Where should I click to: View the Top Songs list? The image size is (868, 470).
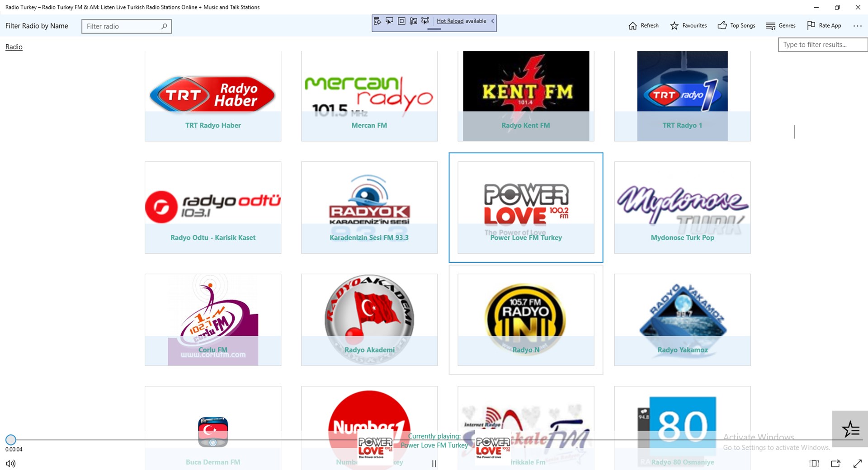tap(736, 25)
